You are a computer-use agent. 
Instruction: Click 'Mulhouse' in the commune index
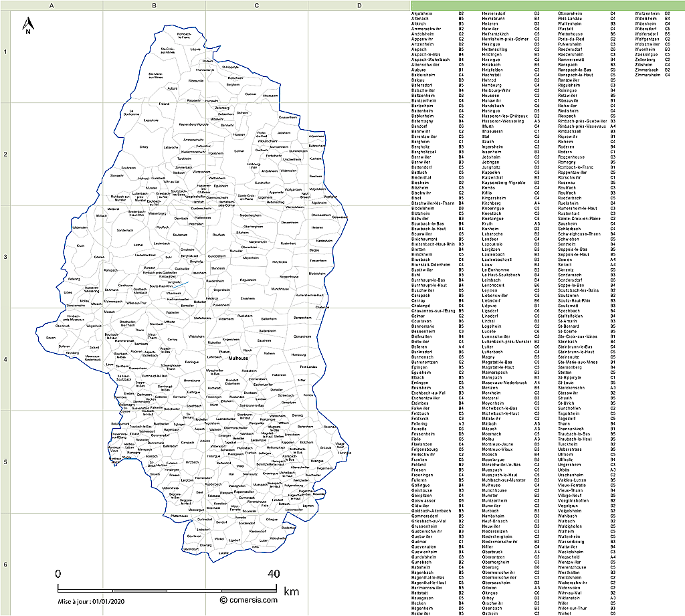(x=492, y=486)
